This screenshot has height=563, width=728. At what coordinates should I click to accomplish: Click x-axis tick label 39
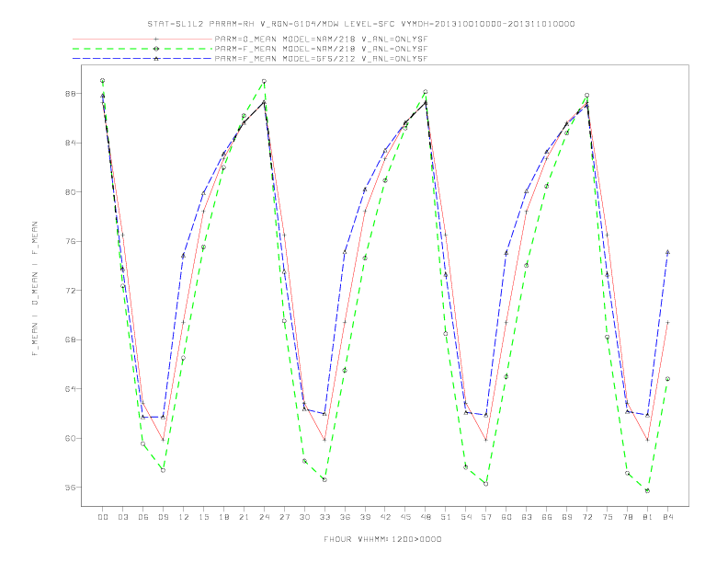tap(365, 517)
